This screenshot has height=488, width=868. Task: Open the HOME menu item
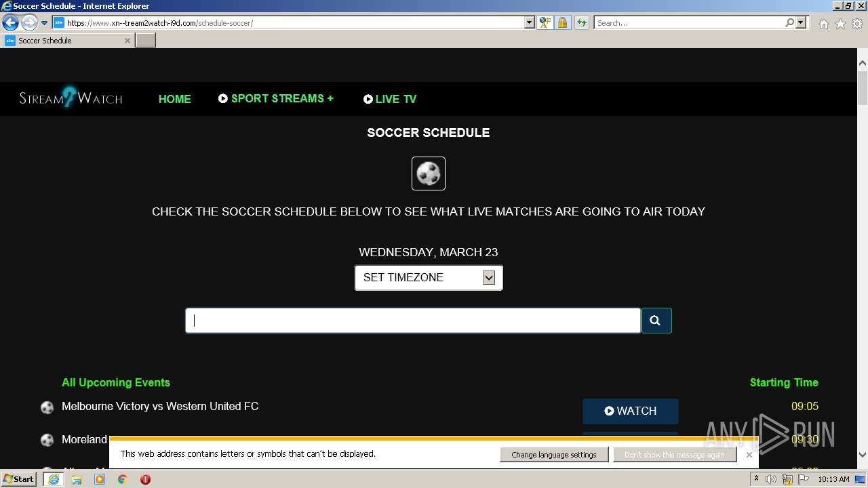click(175, 99)
